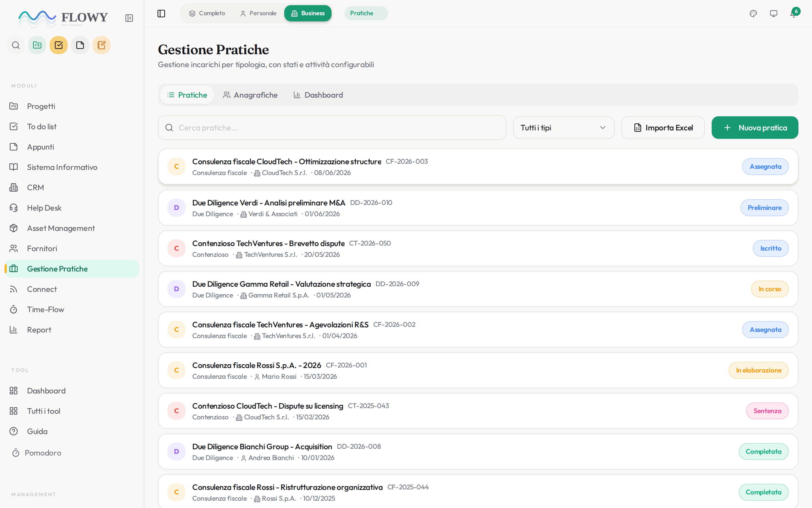Screen dimensions: 812x508
Task: Click Completata status on DD-2026-008
Action: [763, 452]
